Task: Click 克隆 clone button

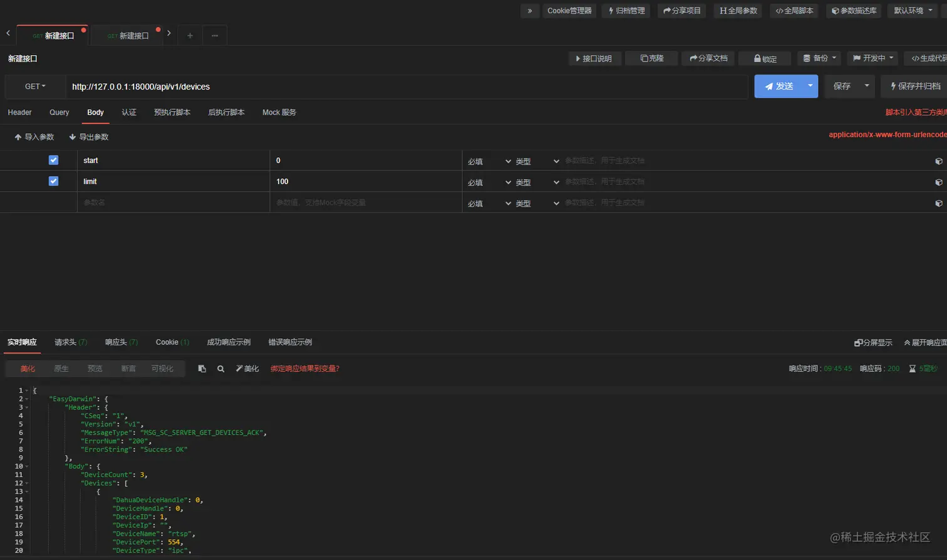Action: coord(651,58)
